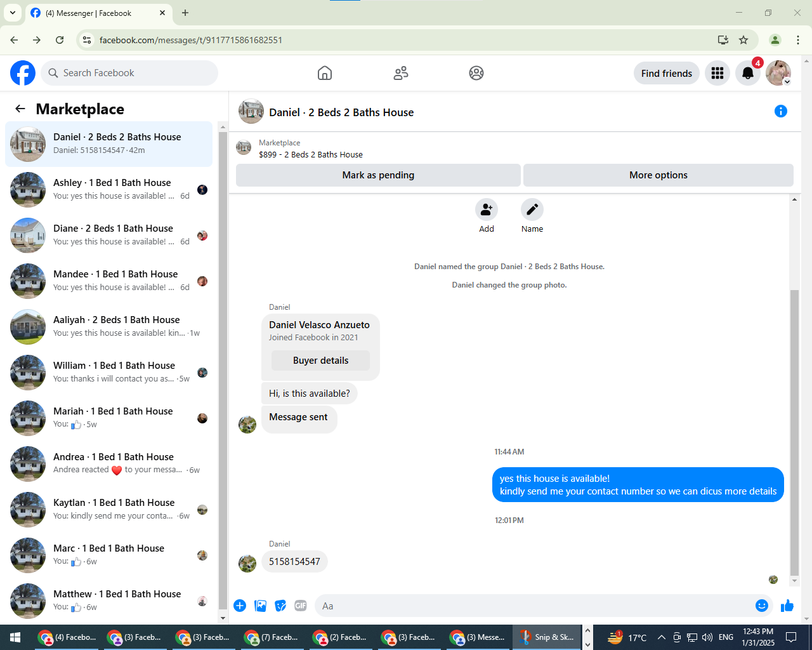Open the account profile picture menu
Screen dimensions: 812x650
pyautogui.click(x=778, y=73)
